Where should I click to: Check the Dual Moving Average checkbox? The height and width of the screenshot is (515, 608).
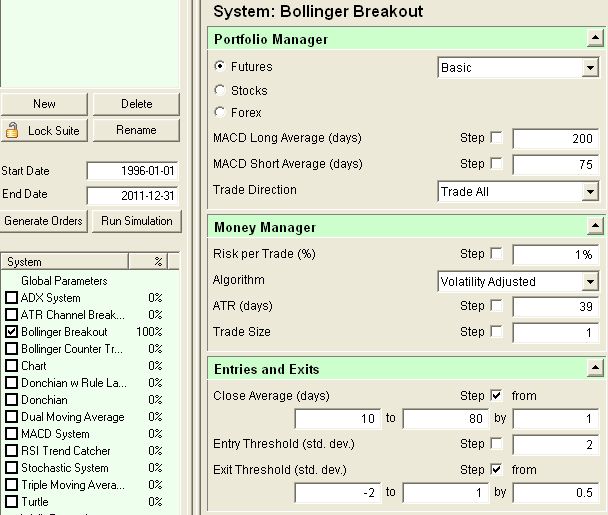pos(12,416)
